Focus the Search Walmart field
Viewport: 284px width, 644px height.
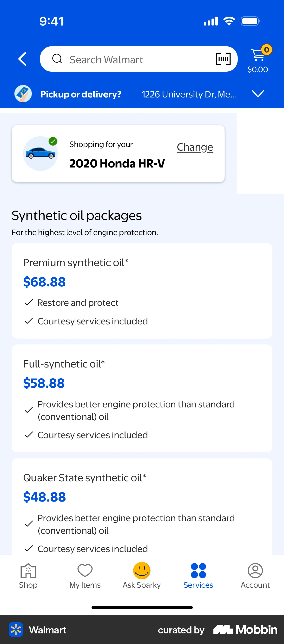(x=135, y=59)
